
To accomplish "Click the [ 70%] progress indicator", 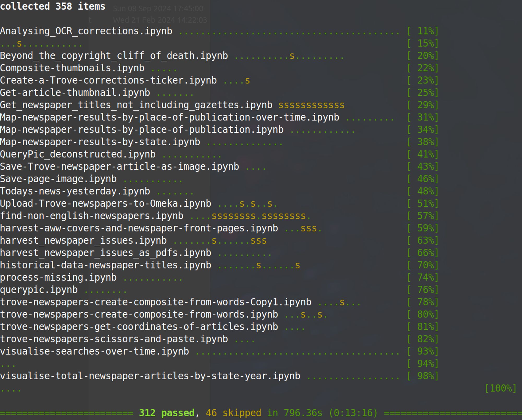I will (x=423, y=265).
